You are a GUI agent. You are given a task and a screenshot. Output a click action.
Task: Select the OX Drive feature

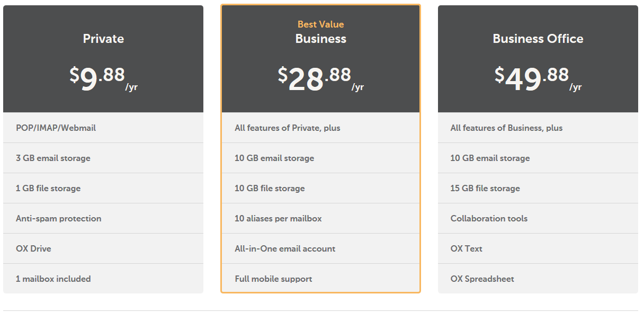(x=103, y=248)
